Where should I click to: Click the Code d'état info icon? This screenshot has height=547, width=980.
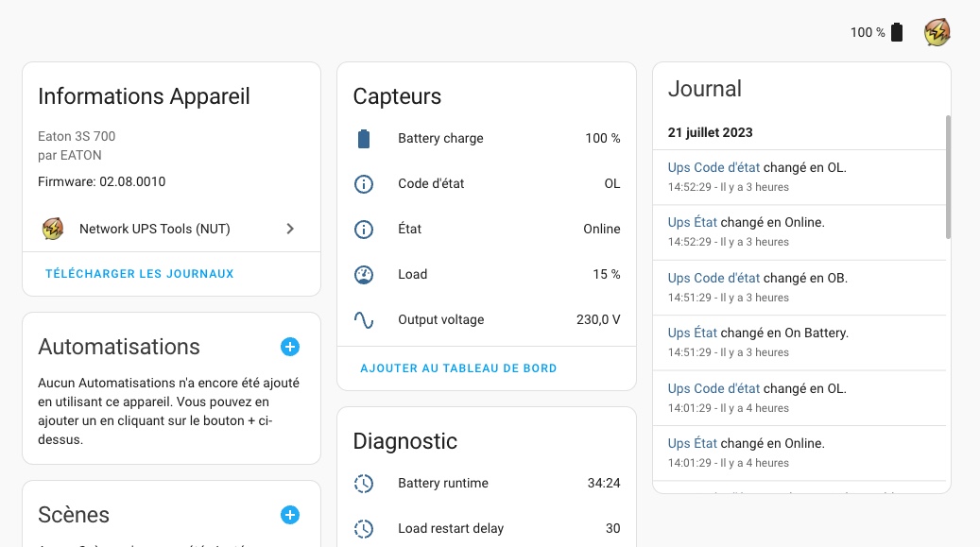point(364,184)
